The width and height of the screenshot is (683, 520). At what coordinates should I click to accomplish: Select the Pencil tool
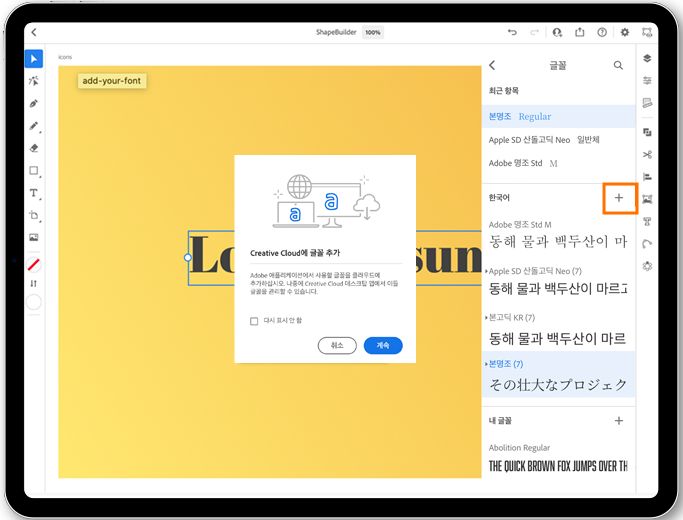(34, 126)
